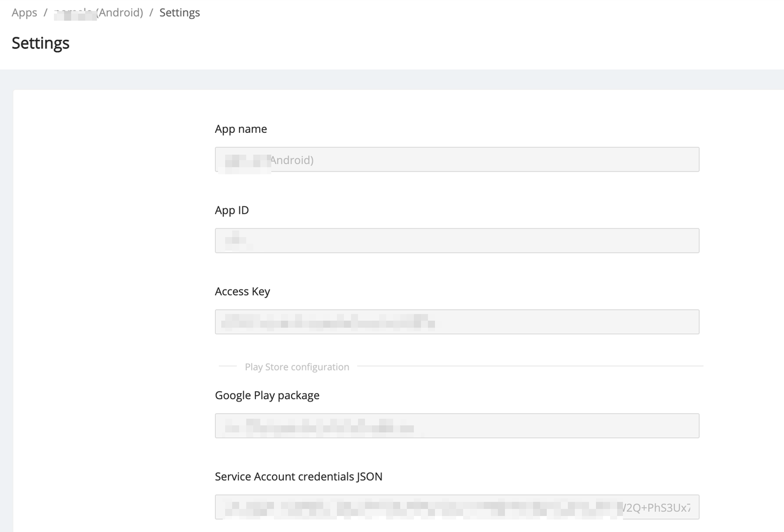Screen dimensions: 784x532
Task: Click the App name field label
Action: coord(241,129)
